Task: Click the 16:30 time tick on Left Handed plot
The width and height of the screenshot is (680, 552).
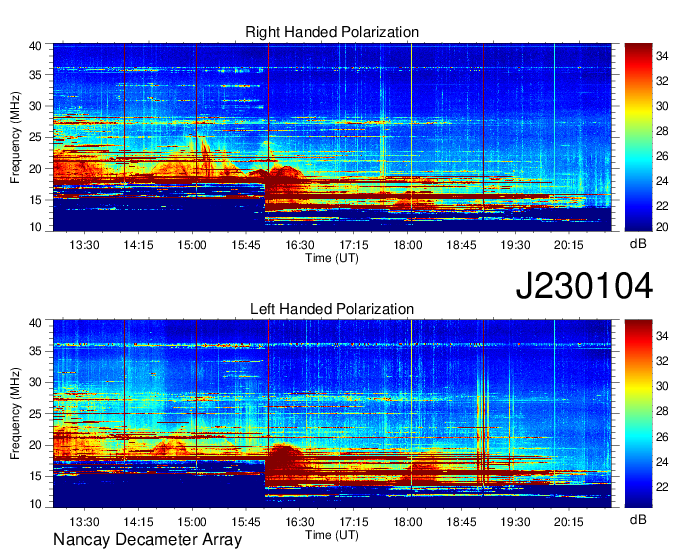Action: click(x=300, y=522)
